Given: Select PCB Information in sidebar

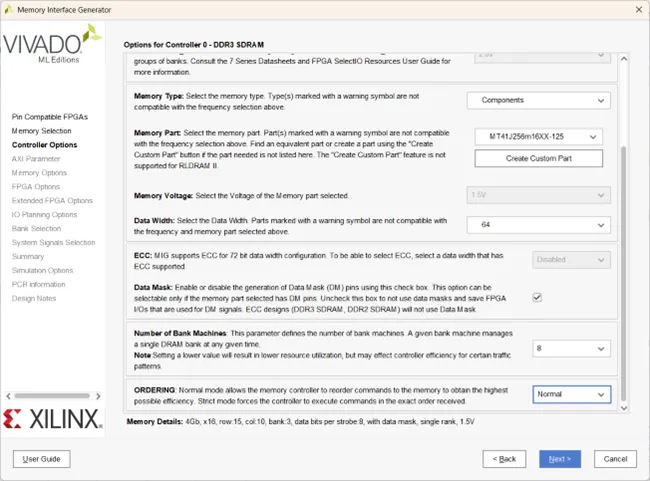Looking at the screenshot, I should pos(39,284).
